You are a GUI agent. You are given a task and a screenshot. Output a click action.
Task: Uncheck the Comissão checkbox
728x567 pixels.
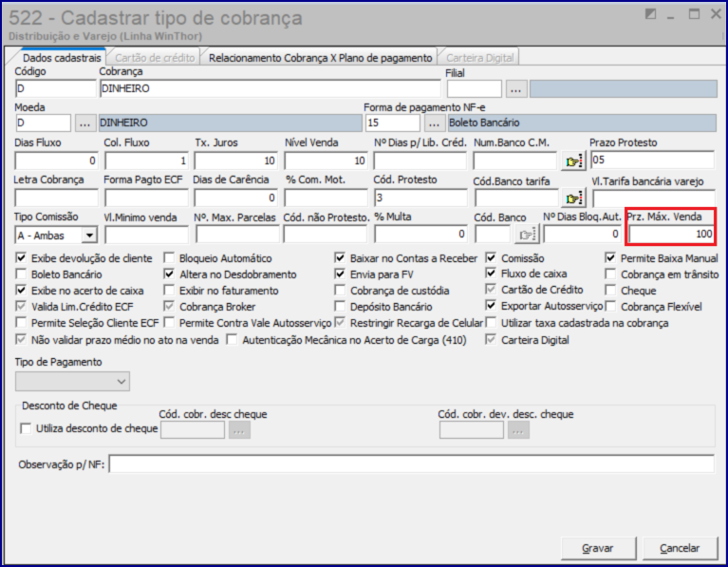point(491,258)
